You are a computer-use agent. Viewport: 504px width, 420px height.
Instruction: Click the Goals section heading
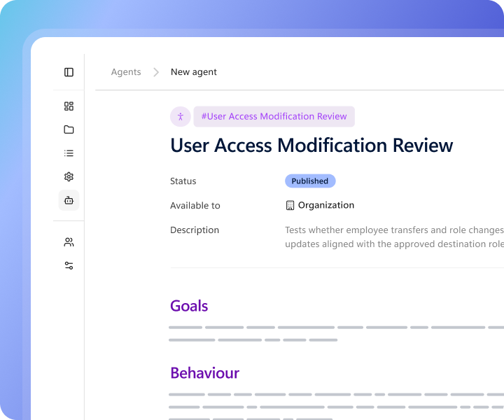click(189, 306)
